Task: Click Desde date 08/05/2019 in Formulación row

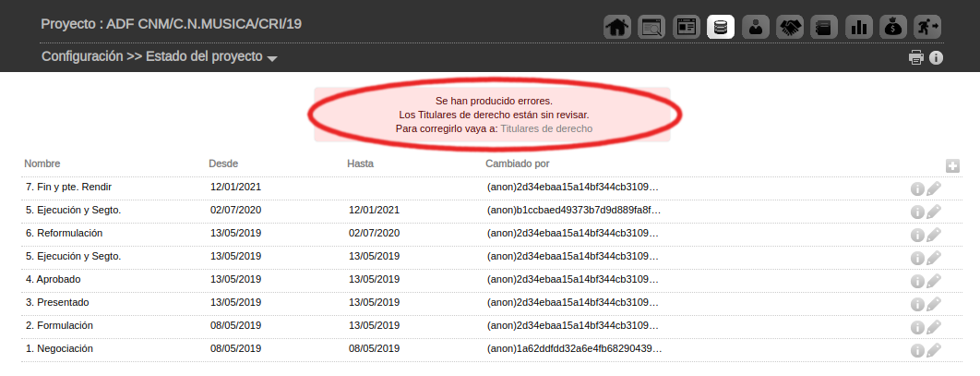Action: click(x=235, y=326)
